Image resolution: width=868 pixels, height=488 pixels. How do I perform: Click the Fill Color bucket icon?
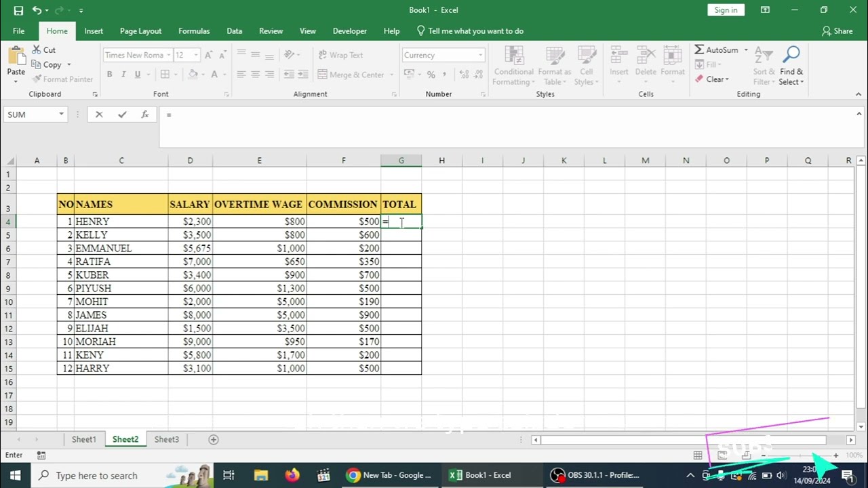coord(193,75)
